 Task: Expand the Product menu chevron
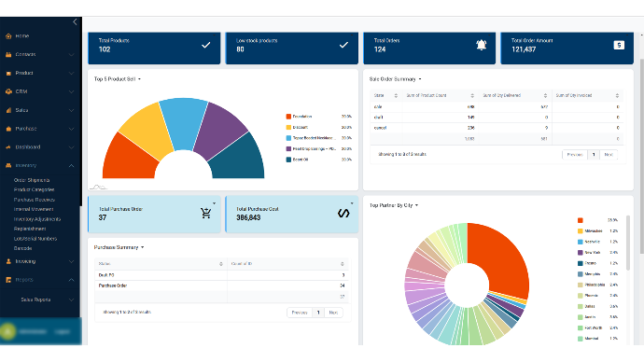(72, 73)
